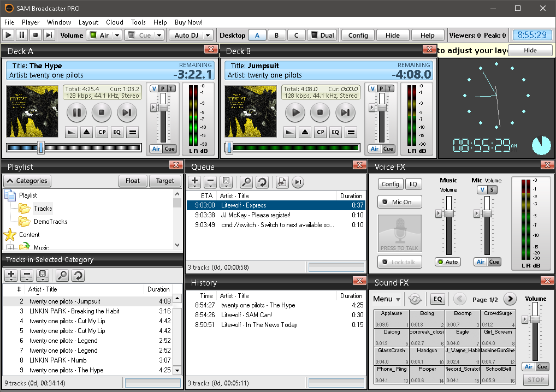Screen dimensions: 556x392
Task: Turn the Voice FX Mic On
Action: coord(400,202)
